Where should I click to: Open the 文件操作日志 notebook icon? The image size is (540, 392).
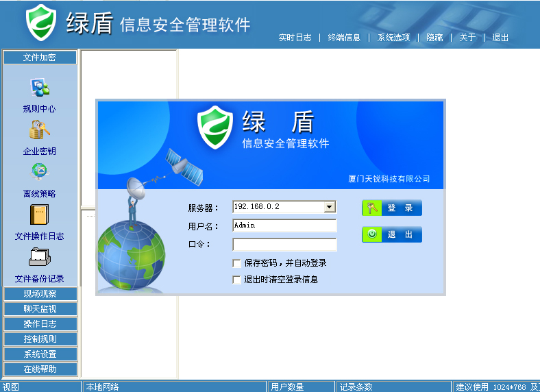click(40, 215)
